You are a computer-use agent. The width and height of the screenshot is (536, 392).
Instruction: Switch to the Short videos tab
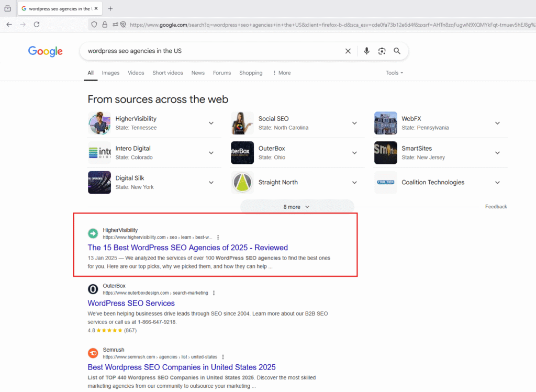[x=167, y=73]
